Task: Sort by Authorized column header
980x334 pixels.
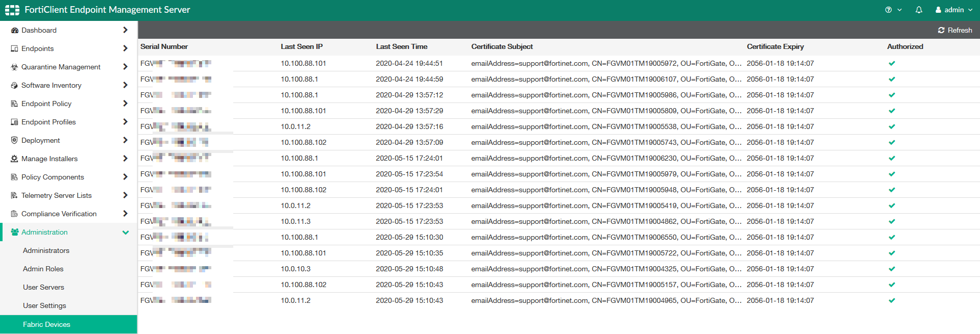Action: pyautogui.click(x=905, y=46)
